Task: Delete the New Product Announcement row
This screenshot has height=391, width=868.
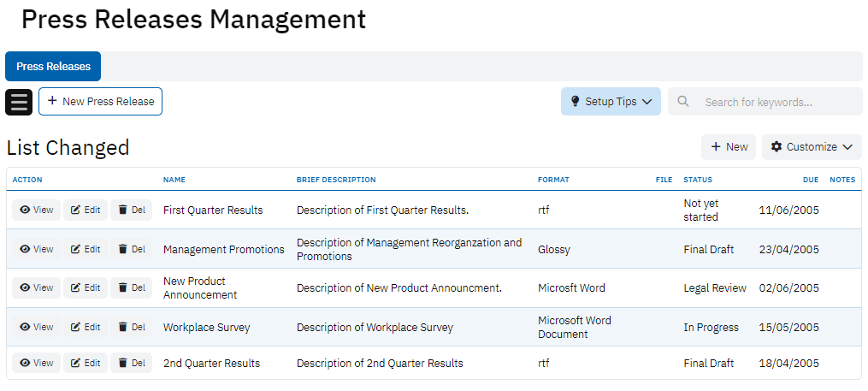Action: (132, 288)
